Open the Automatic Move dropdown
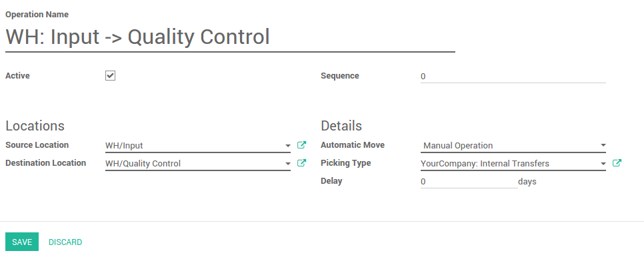Image resolution: width=644 pixels, height=255 pixels. click(x=513, y=146)
